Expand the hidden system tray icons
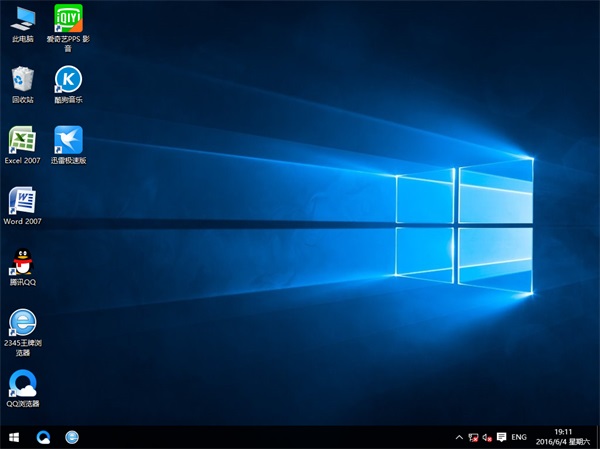600x449 pixels. (x=458, y=437)
